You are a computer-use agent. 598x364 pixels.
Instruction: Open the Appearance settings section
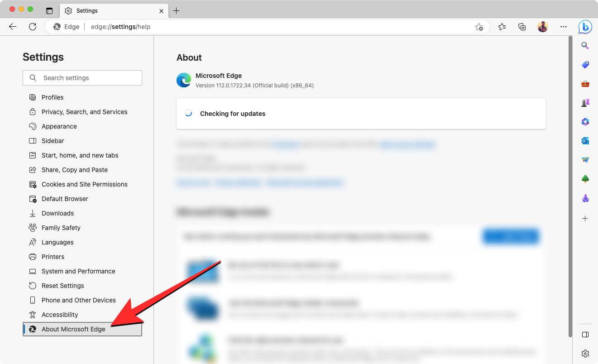pos(59,126)
